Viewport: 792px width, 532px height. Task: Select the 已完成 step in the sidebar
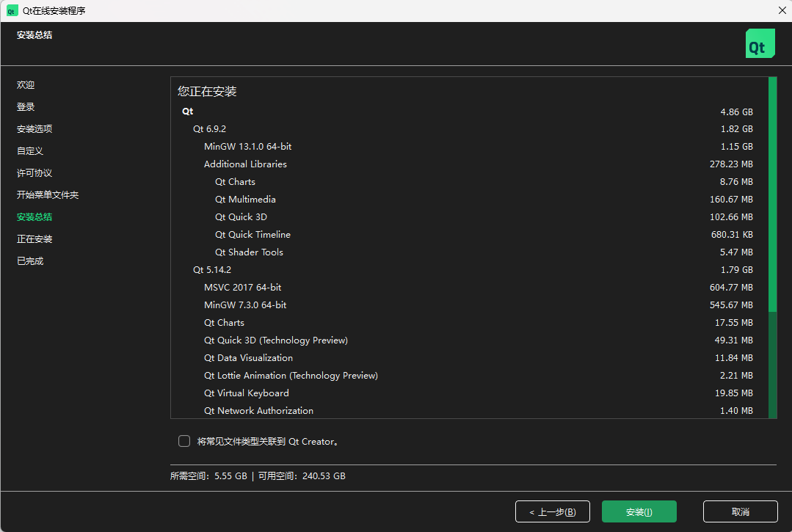click(30, 261)
